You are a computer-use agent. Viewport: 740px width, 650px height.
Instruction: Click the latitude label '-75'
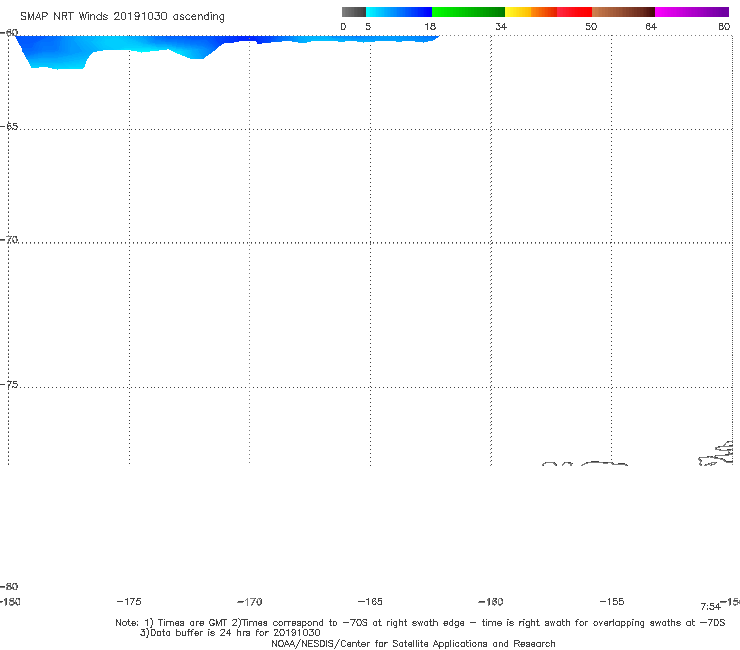pyautogui.click(x=9, y=385)
